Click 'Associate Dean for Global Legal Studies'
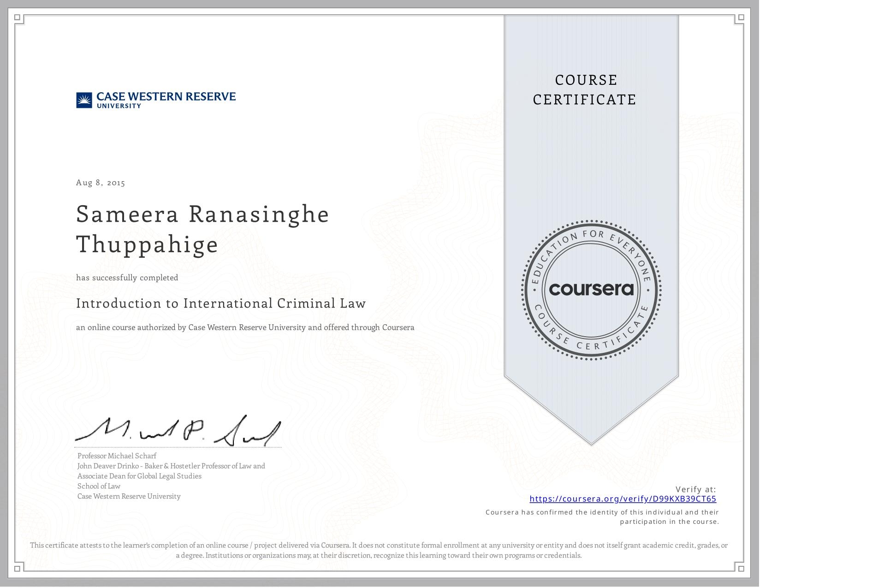The image size is (878, 588). tap(139, 476)
